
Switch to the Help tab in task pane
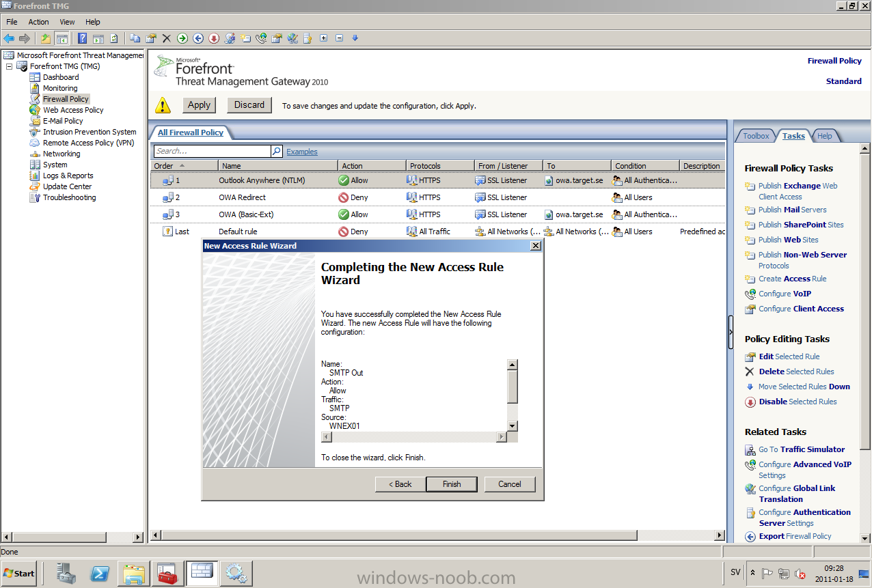tap(825, 136)
